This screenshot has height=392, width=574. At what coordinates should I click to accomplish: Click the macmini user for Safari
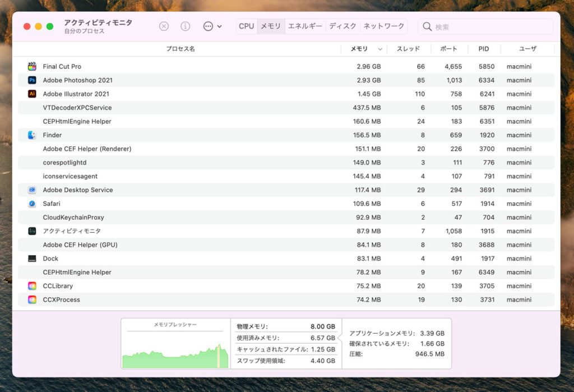pos(519,204)
